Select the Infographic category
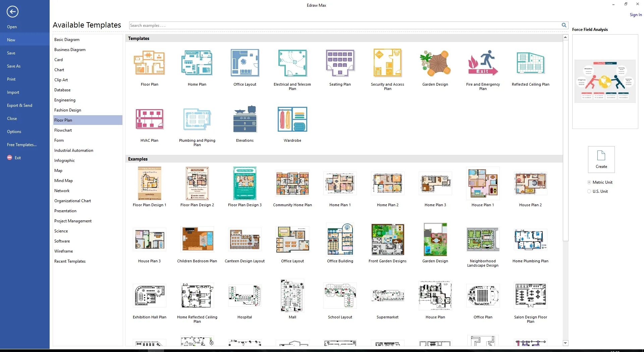The height and width of the screenshot is (352, 644). pos(88,161)
